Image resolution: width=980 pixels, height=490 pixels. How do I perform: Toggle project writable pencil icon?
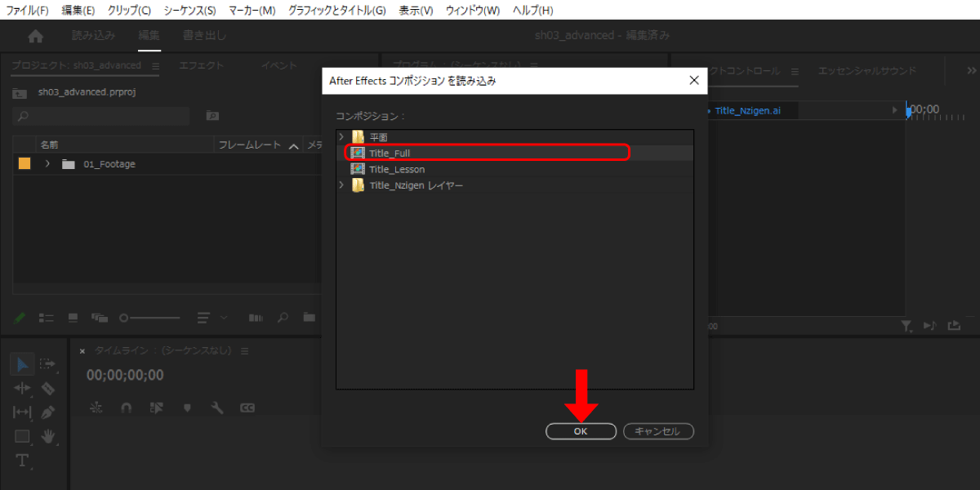21,317
